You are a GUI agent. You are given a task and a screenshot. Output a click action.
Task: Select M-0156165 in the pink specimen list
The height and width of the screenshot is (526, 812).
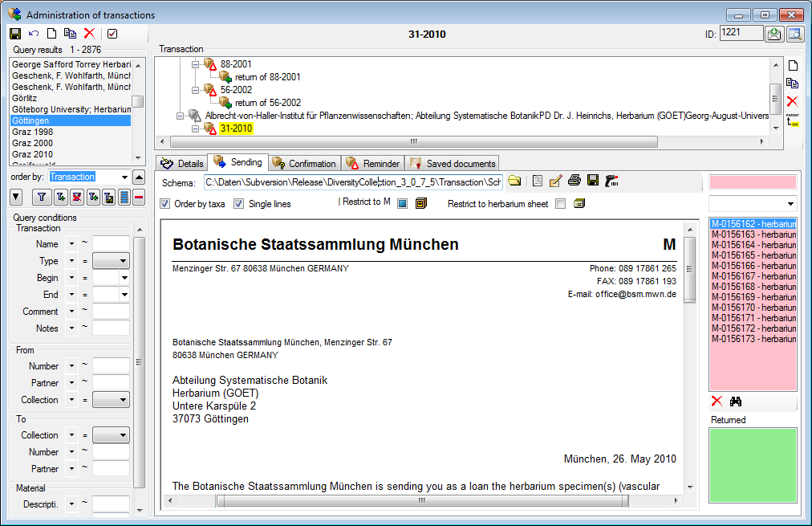[753, 255]
